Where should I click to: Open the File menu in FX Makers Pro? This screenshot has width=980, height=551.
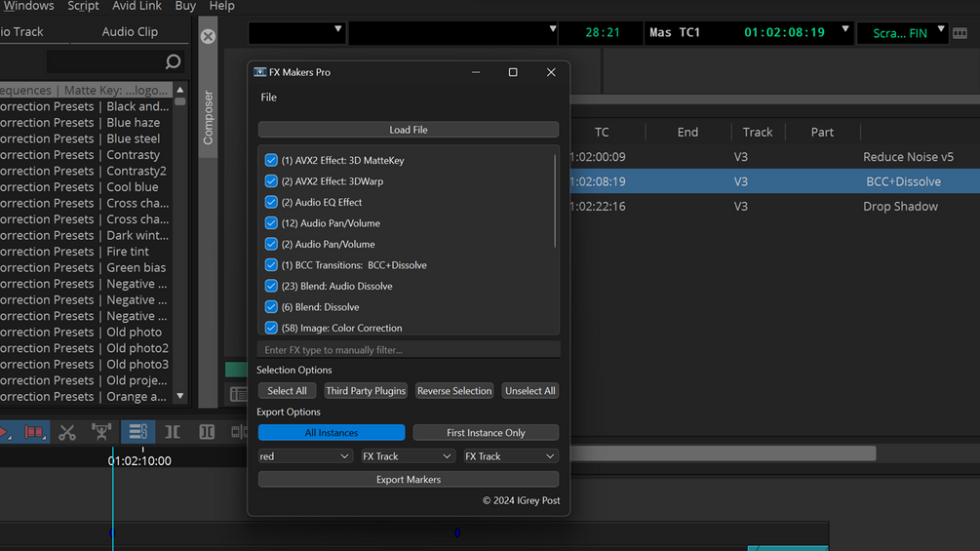point(269,98)
